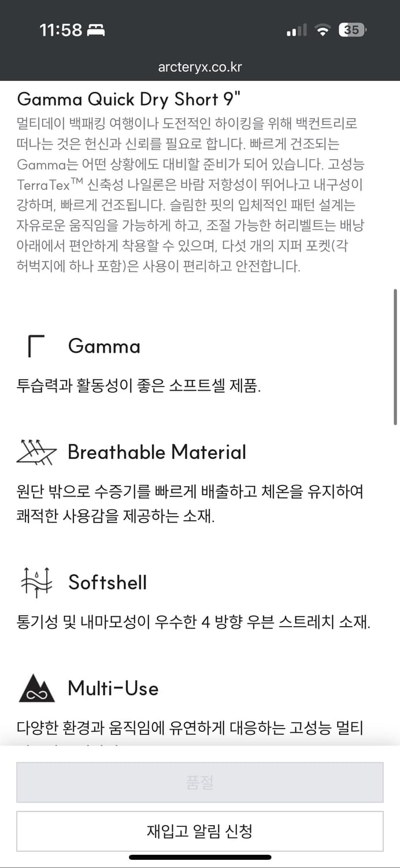This screenshot has width=400, height=868.
Task: Click the 재입고 알림 신청 restock notification button
Action: point(200,831)
